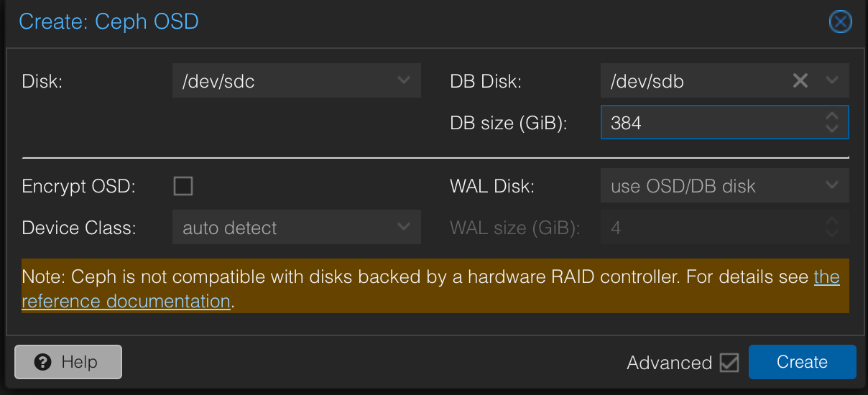Enable the Encrypt OSD checkbox
The image size is (868, 395).
183,187
